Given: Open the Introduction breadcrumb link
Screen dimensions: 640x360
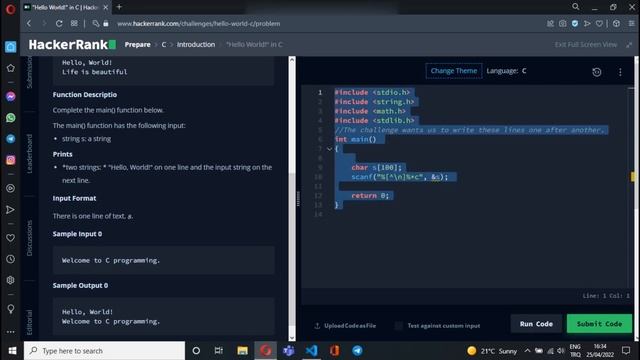Looking at the screenshot, I should point(196,44).
